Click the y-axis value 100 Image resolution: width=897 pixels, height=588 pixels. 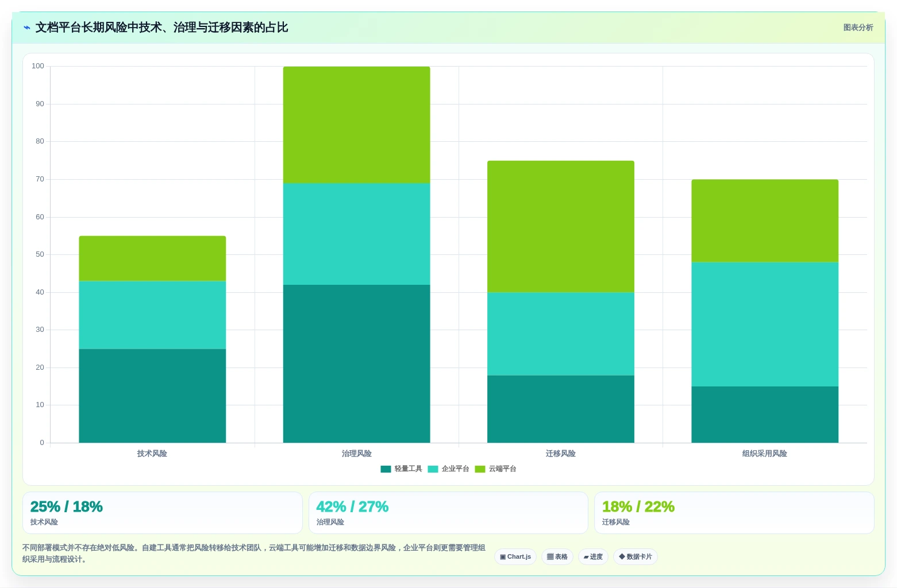pyautogui.click(x=38, y=66)
